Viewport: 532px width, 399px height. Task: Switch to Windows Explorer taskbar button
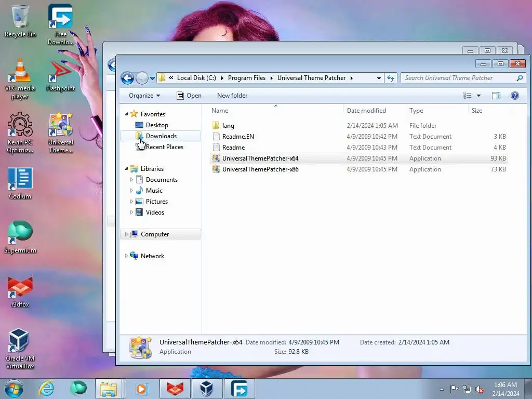pos(109,389)
